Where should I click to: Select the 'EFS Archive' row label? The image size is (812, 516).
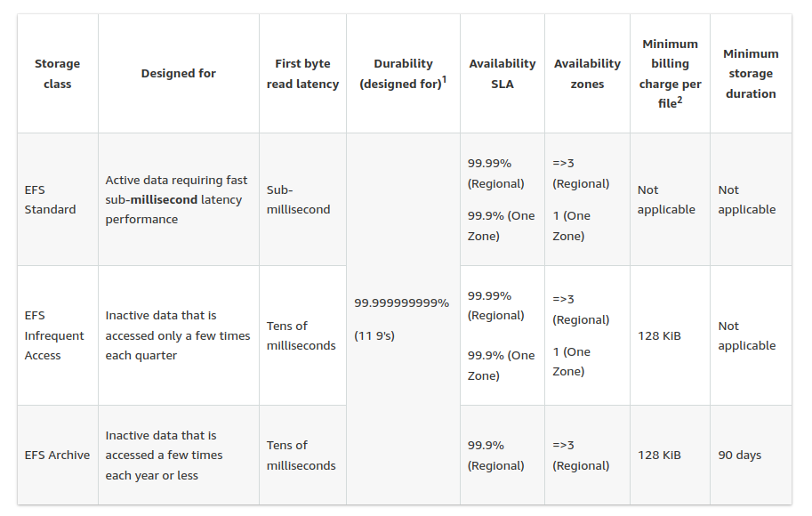[x=57, y=455]
